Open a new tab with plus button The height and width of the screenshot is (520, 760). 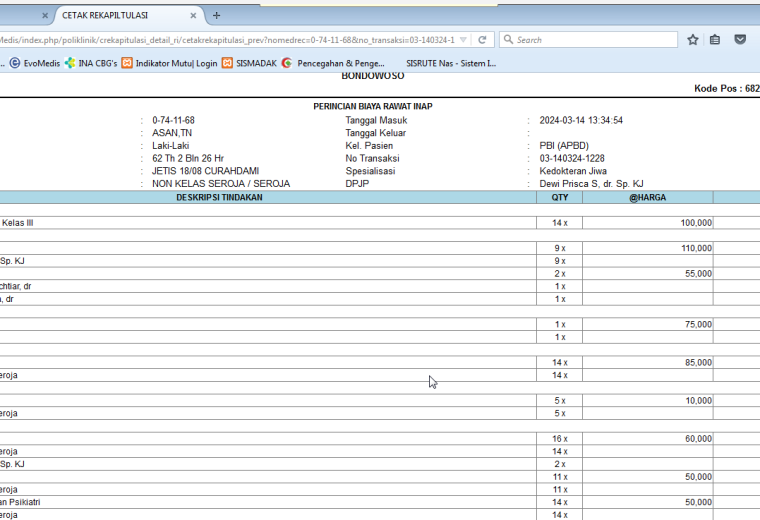pyautogui.click(x=216, y=16)
